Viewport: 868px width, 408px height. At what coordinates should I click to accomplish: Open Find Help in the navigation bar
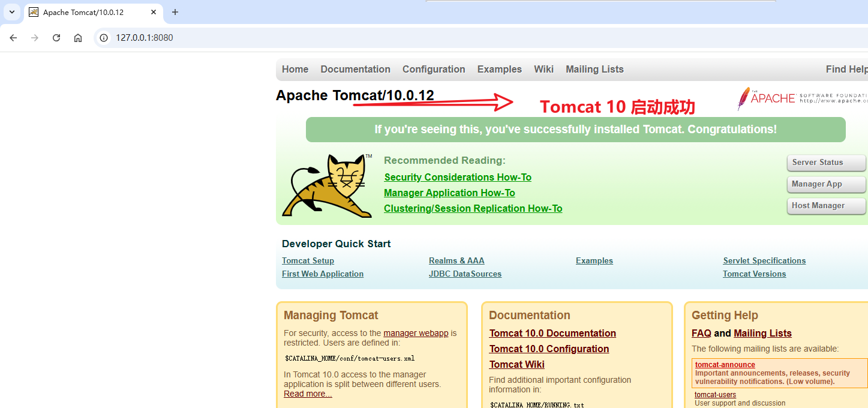pos(846,69)
